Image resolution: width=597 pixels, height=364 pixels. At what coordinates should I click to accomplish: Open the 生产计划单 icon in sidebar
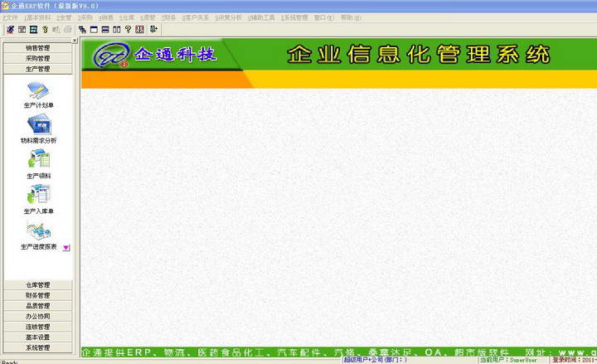click(x=38, y=90)
